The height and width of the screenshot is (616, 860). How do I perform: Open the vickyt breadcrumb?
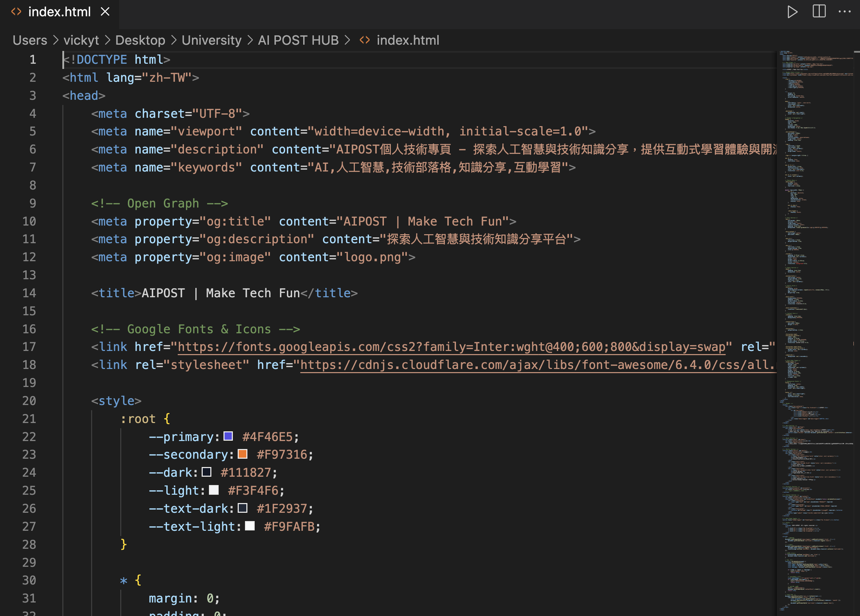(x=81, y=40)
